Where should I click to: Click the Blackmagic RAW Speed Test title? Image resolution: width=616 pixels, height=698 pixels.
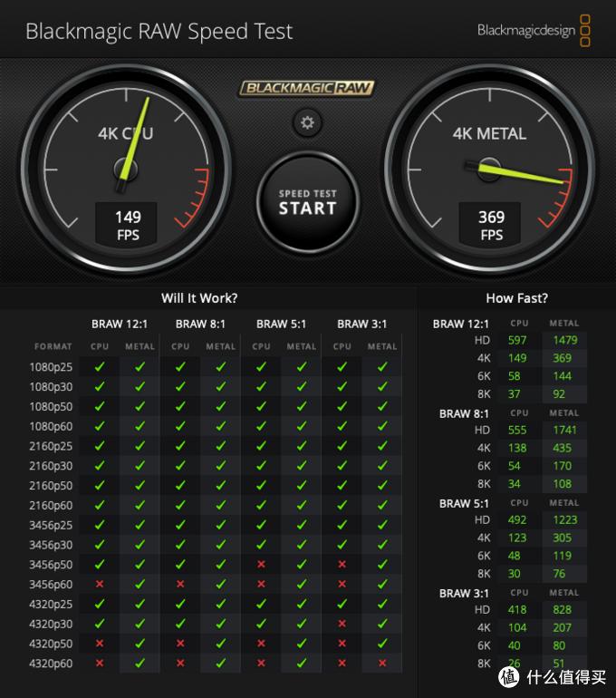159,32
